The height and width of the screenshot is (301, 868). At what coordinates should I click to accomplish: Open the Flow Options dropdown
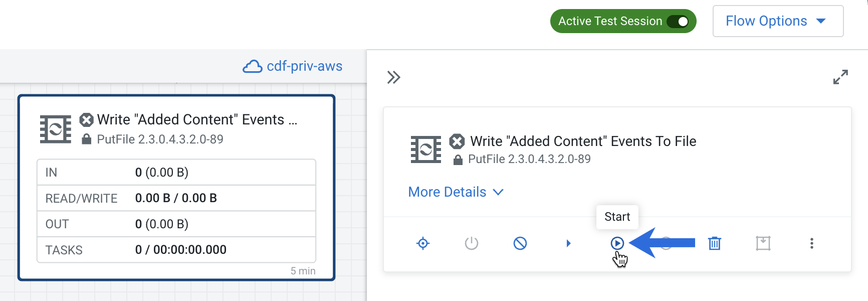click(x=777, y=21)
